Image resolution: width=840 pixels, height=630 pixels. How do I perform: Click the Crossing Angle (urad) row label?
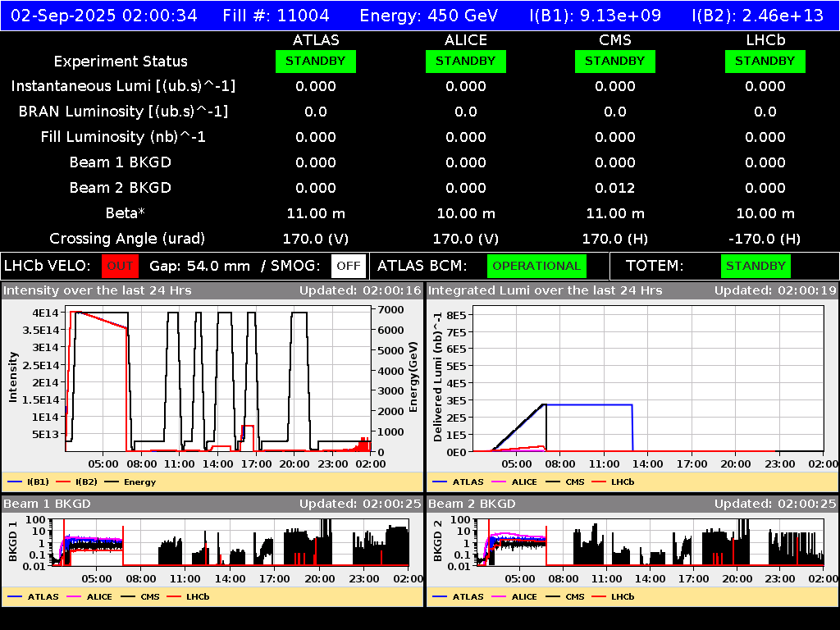[x=127, y=239]
